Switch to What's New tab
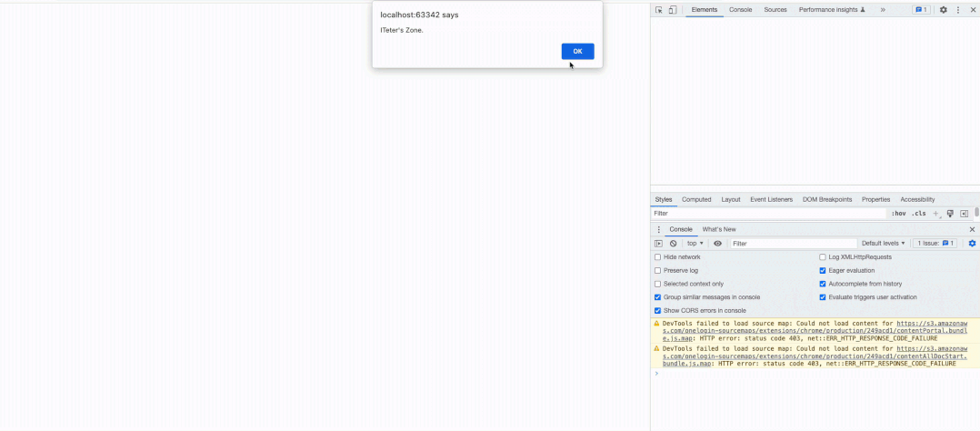 [x=719, y=229]
